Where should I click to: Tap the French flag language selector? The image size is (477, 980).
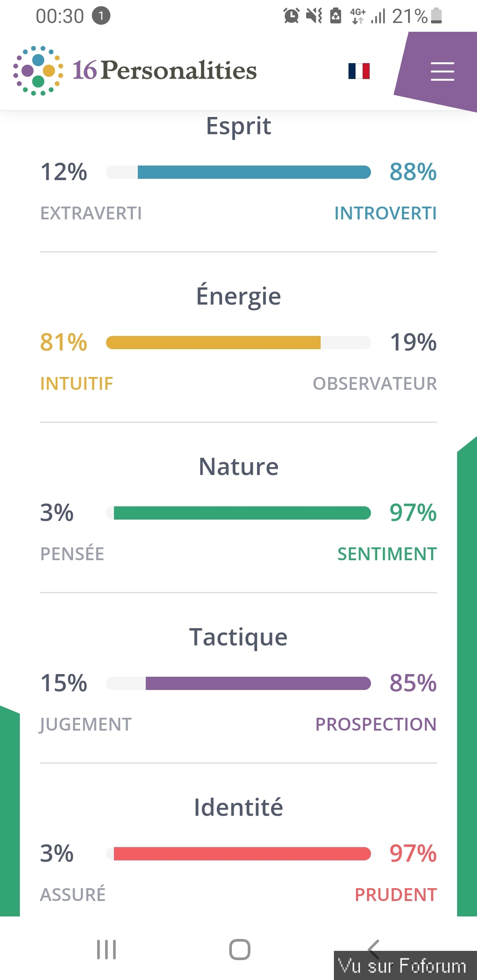359,71
